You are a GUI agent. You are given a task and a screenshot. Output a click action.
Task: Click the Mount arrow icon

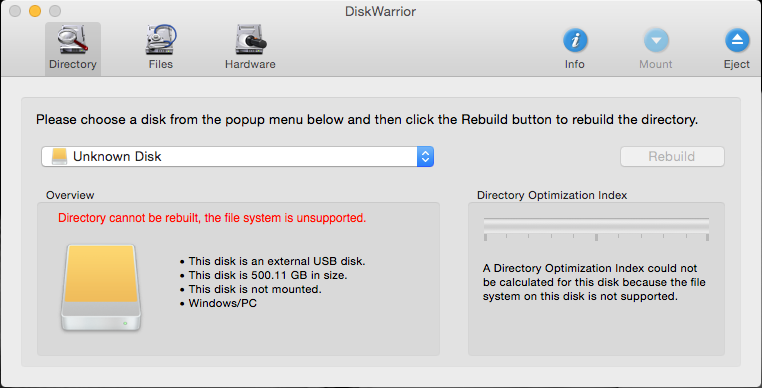coord(656,40)
